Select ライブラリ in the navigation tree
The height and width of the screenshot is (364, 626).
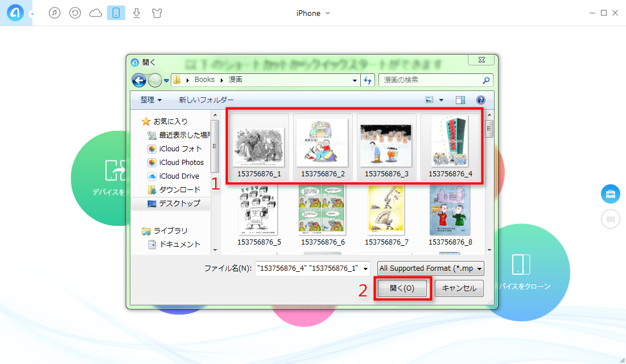coord(164,231)
